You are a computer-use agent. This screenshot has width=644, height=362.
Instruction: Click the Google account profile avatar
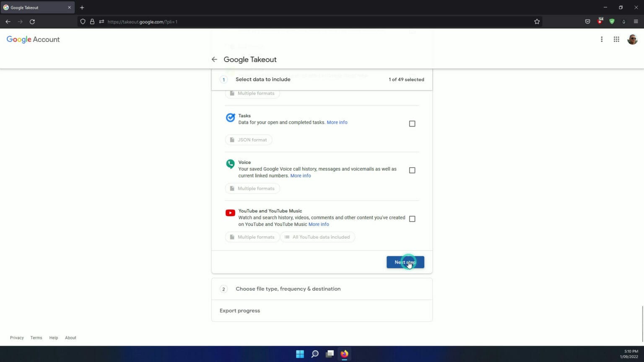632,39
